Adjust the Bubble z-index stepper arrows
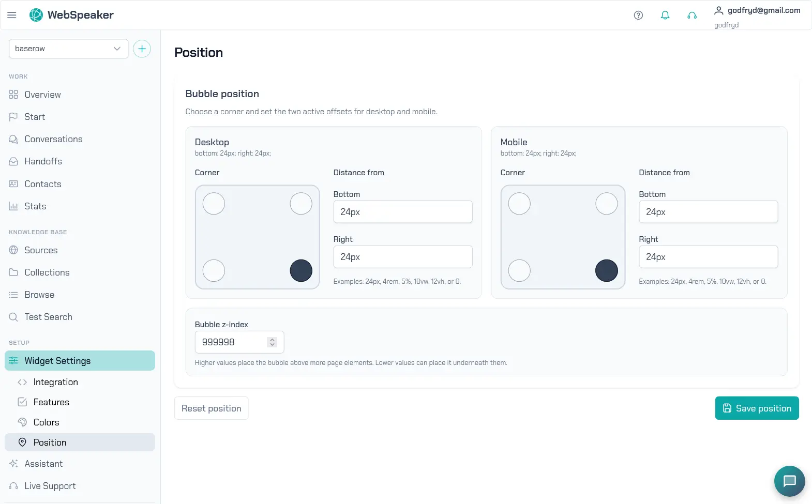Screen dimensions: 812x504 coord(272,342)
